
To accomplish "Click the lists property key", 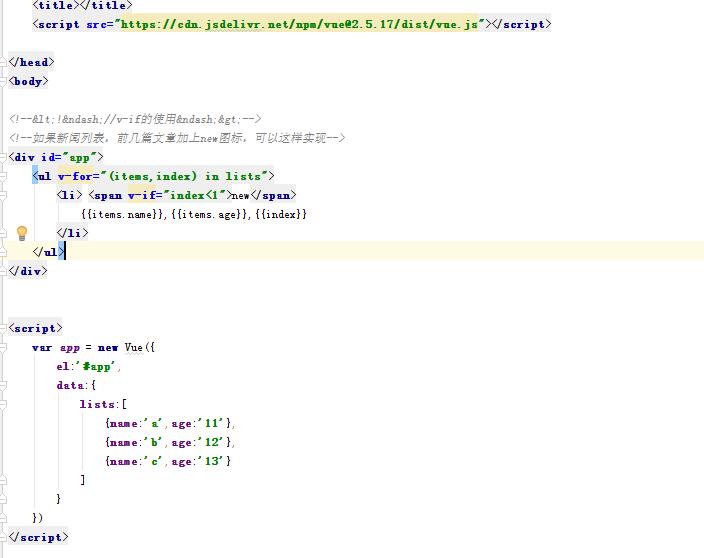I will (97, 404).
